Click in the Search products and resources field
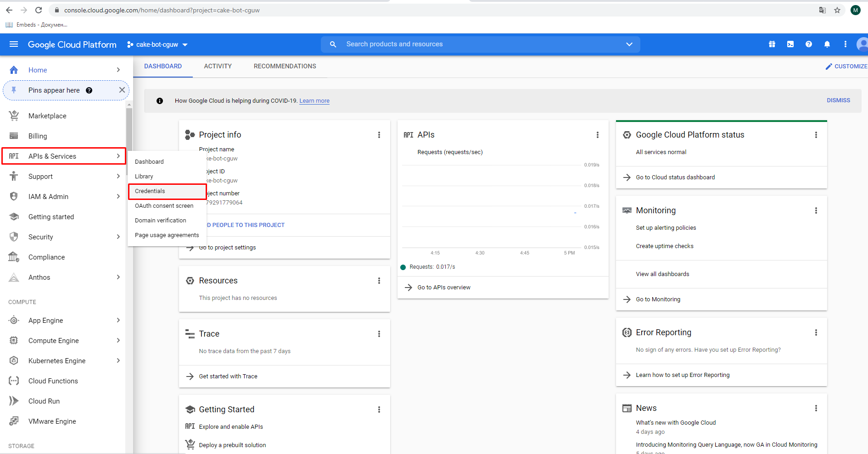 point(480,44)
